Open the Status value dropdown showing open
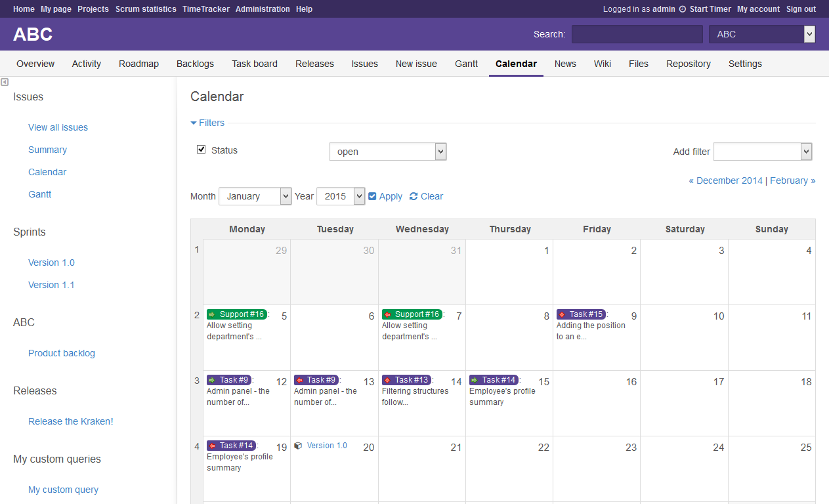 [387, 152]
